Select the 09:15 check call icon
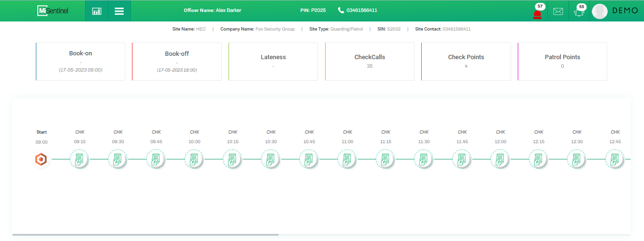This screenshot has height=241, width=644. pos(79,159)
